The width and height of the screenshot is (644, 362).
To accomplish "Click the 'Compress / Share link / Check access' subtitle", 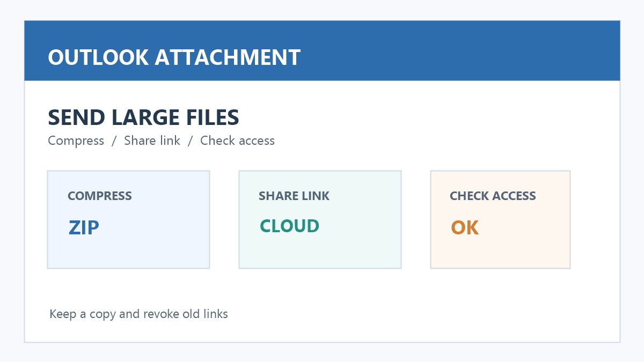I will pyautogui.click(x=161, y=141).
